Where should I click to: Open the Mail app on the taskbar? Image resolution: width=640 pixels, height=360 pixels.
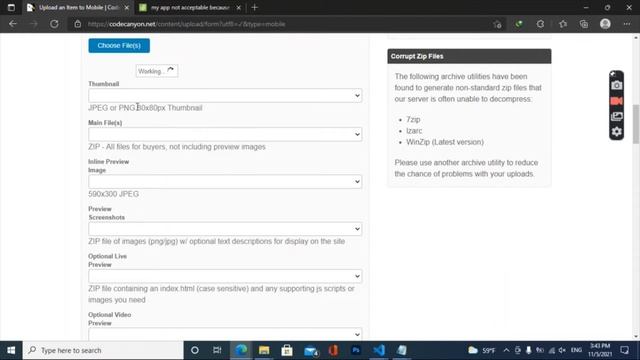click(311, 350)
